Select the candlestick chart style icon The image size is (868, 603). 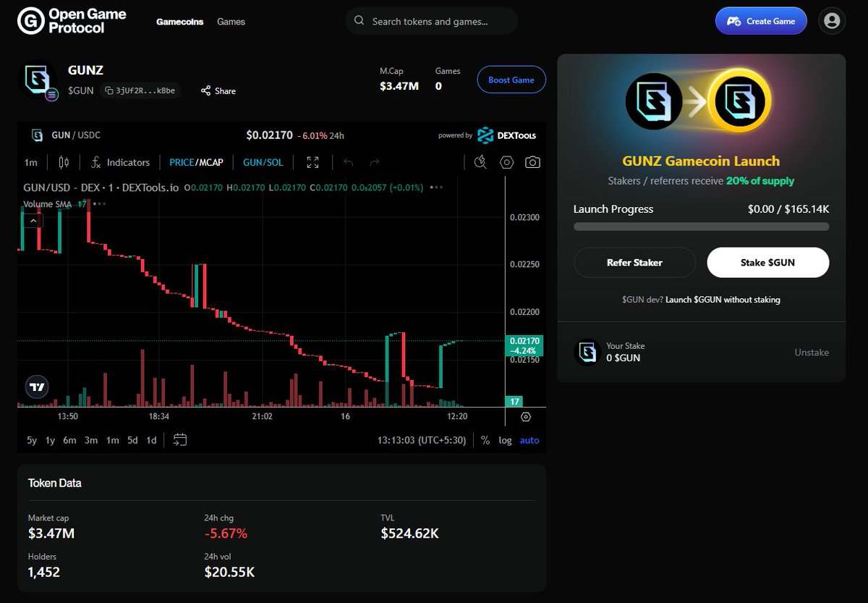click(x=63, y=162)
